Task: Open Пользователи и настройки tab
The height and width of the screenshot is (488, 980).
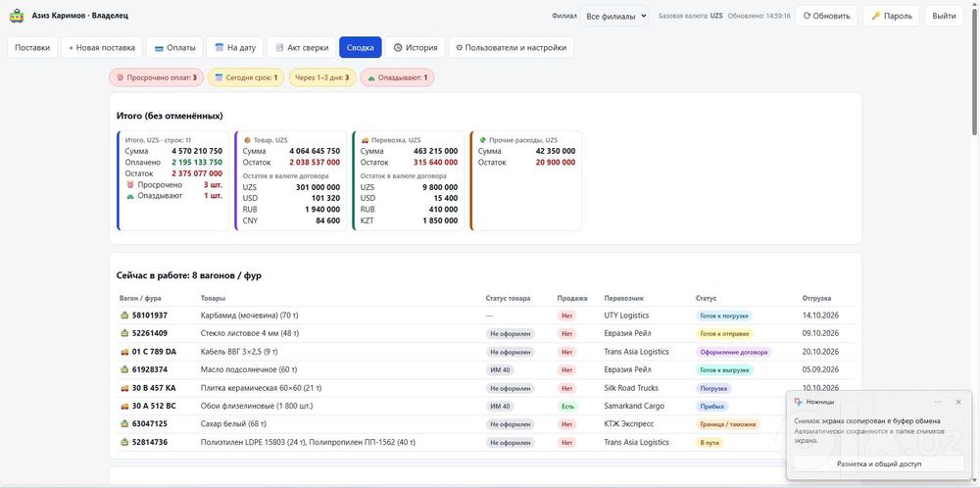Action: [512, 47]
